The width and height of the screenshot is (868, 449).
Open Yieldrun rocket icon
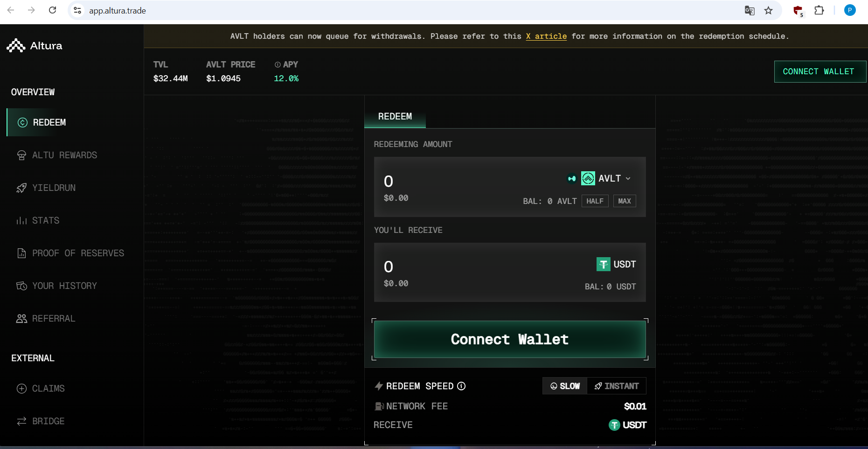(21, 188)
